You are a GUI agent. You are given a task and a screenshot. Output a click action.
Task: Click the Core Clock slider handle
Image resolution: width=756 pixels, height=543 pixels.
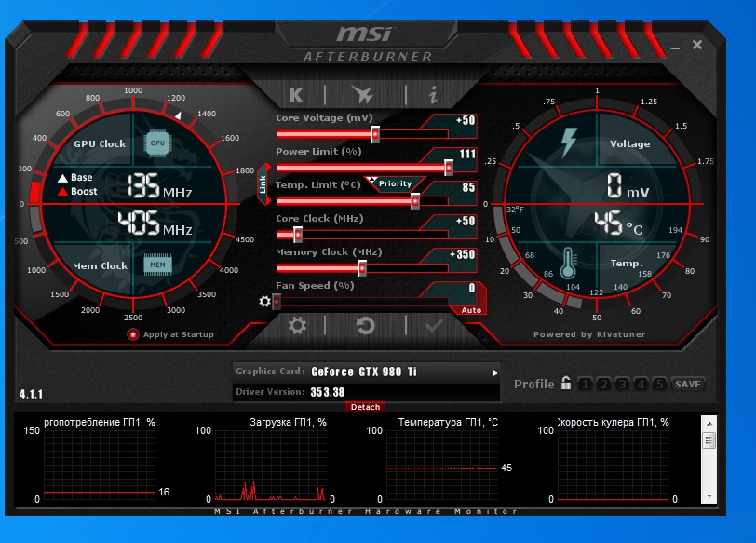tap(298, 235)
